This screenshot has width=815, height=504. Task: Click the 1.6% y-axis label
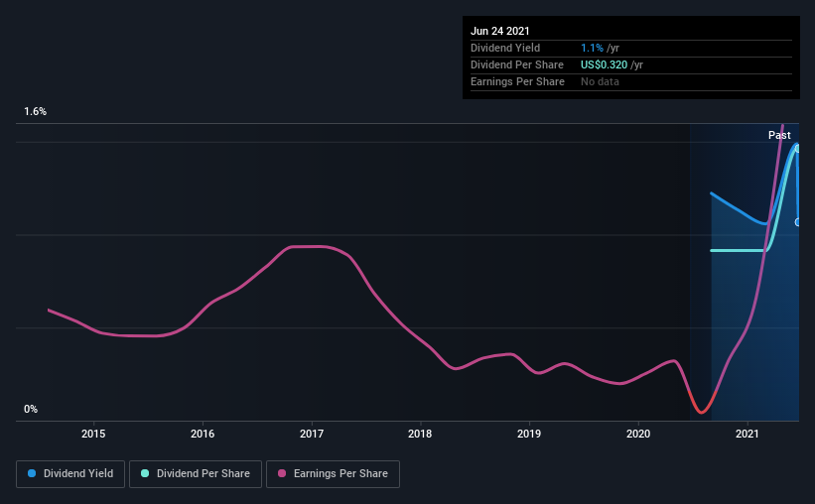point(36,112)
